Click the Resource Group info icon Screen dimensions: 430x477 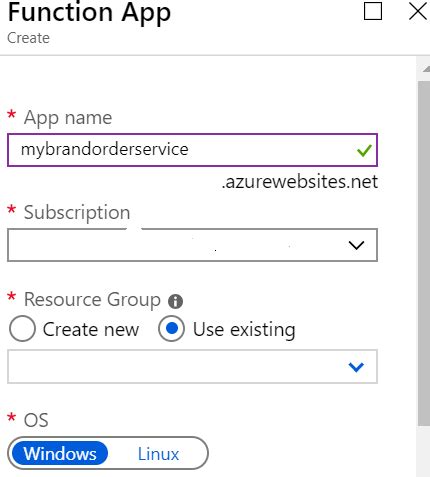click(x=175, y=302)
